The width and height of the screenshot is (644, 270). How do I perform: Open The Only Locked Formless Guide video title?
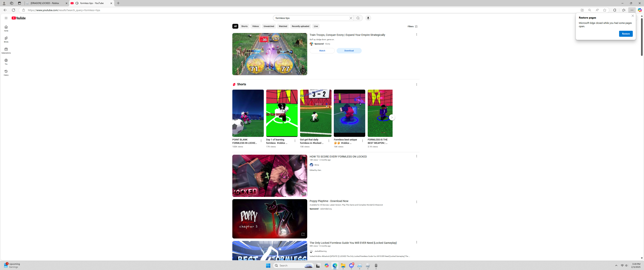pos(353,243)
